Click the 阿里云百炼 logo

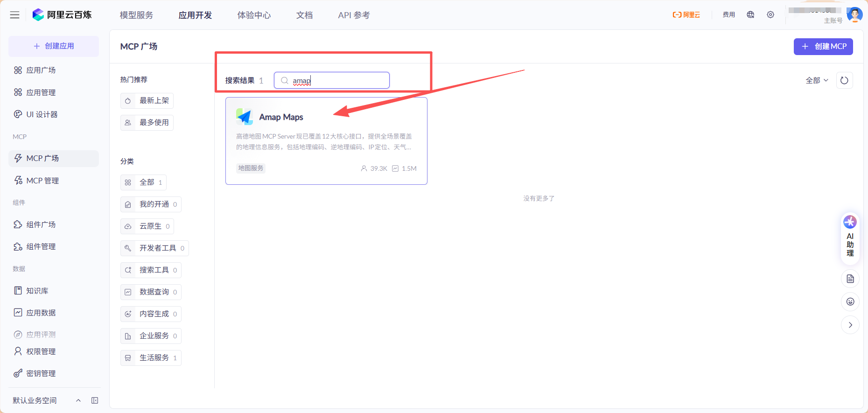(x=62, y=15)
